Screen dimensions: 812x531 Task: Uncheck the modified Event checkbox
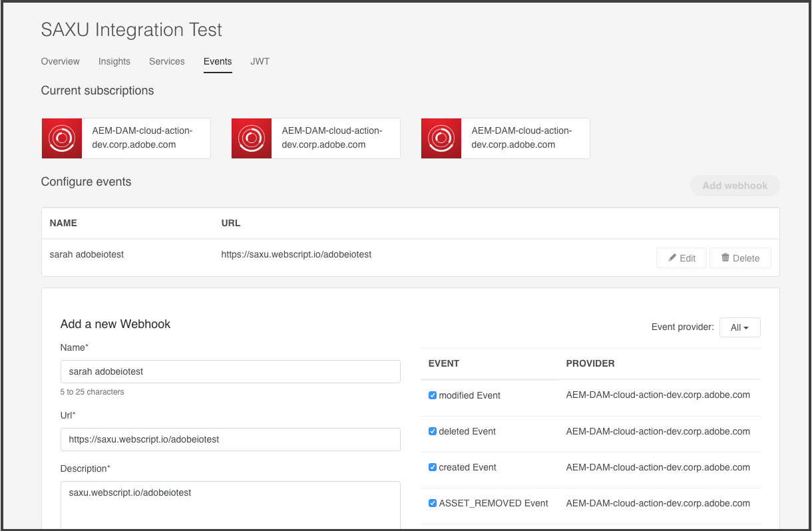[433, 395]
